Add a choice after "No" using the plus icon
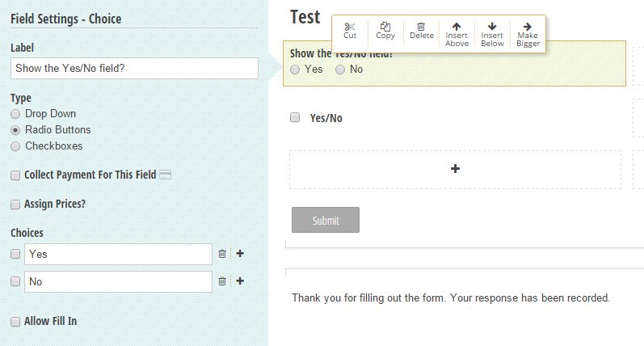This screenshot has height=346, width=644. click(240, 281)
